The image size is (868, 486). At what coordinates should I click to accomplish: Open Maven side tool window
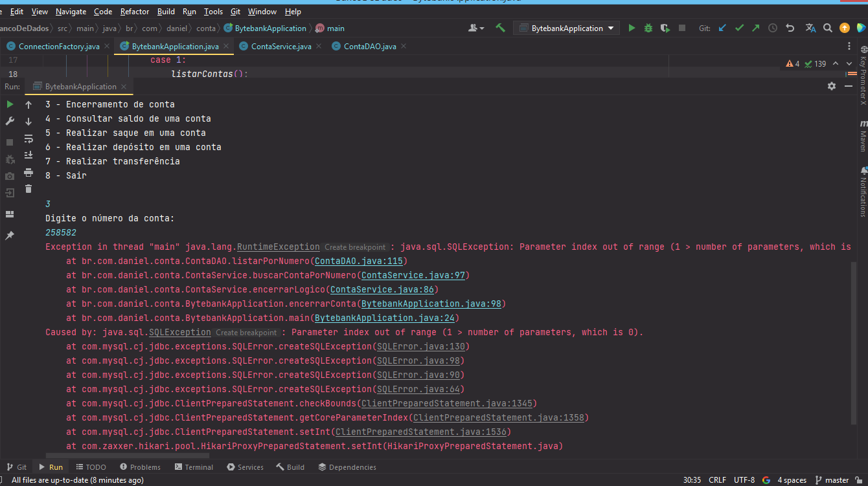point(863,135)
